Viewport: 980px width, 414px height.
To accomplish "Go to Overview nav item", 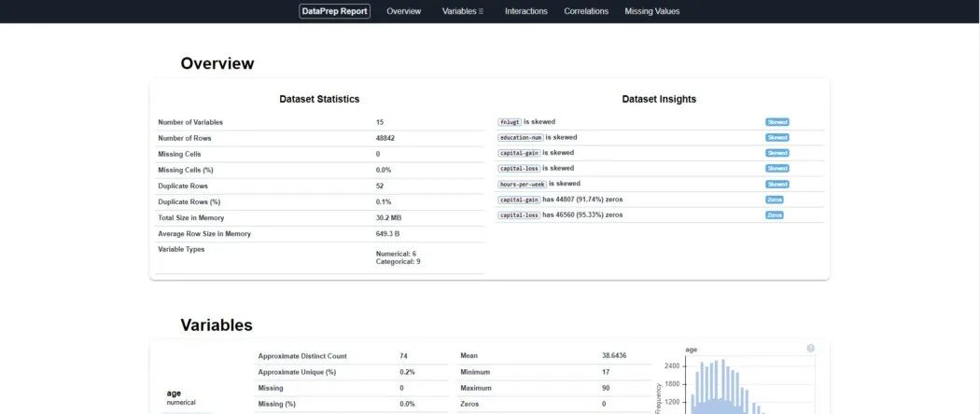I will pyautogui.click(x=404, y=11).
